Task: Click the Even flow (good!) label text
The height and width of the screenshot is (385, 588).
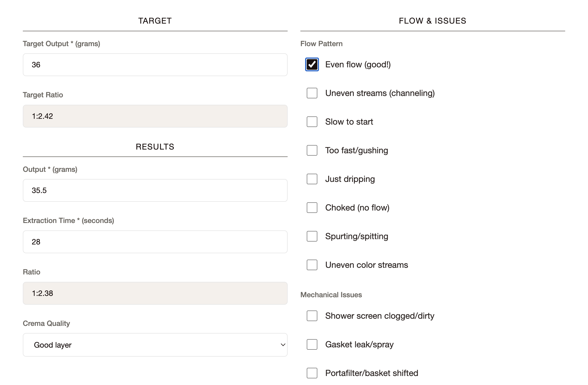Action: pyautogui.click(x=358, y=64)
